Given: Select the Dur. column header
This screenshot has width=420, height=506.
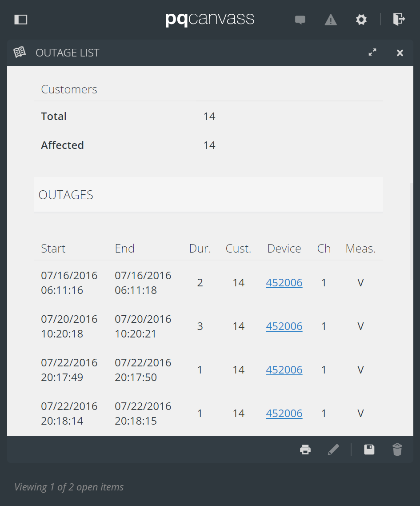Looking at the screenshot, I should point(200,248).
